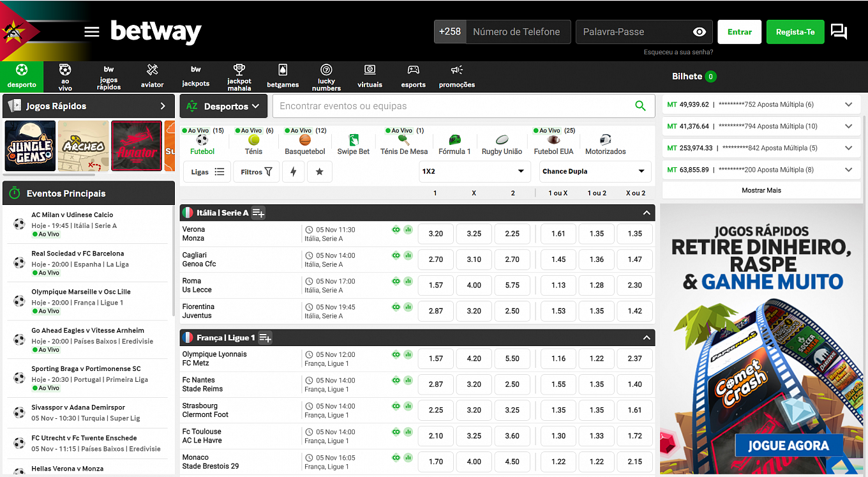Collapse the França Ligue 1 section
The width and height of the screenshot is (868, 477).
click(647, 337)
